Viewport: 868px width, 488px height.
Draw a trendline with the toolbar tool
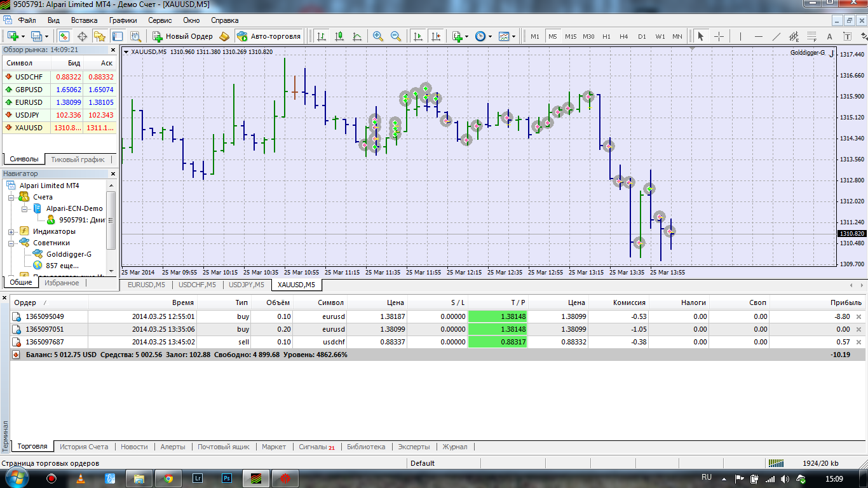[x=776, y=36]
